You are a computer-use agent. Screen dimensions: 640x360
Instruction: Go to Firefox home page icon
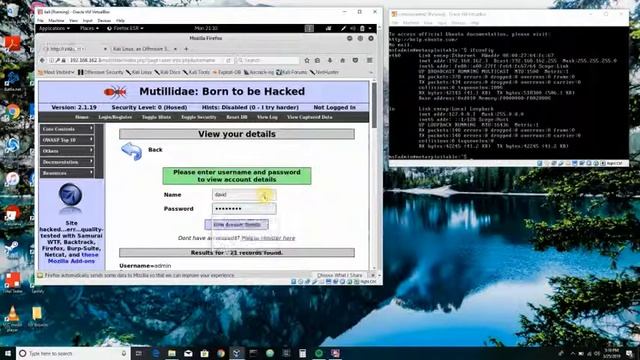(x=342, y=60)
